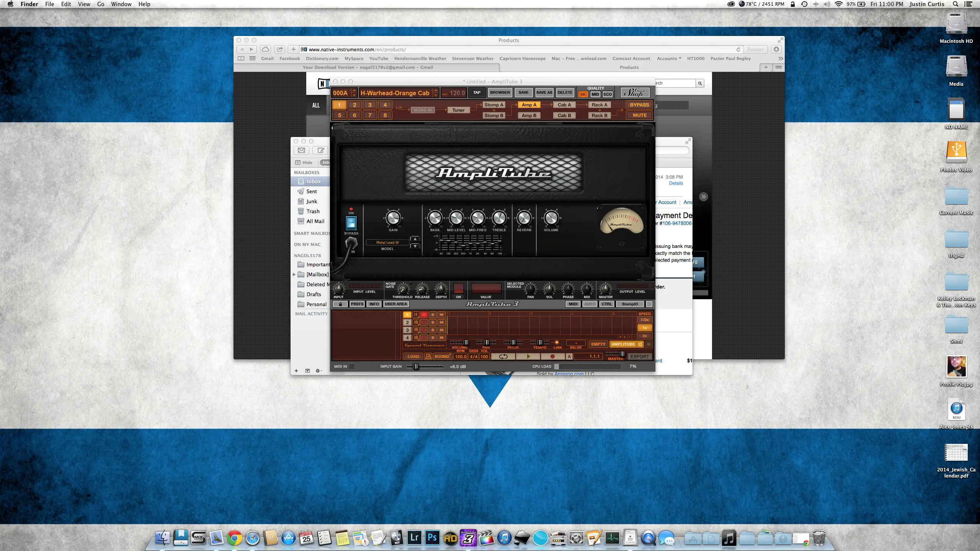Select HI quality mode
This screenshot has width=980, height=551.
pyautogui.click(x=583, y=94)
